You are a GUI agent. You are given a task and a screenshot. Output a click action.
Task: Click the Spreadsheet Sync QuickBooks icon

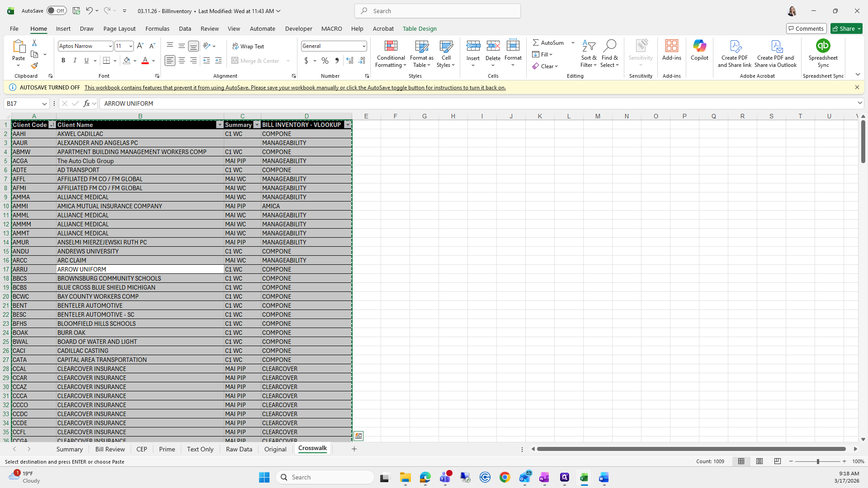pos(823,46)
